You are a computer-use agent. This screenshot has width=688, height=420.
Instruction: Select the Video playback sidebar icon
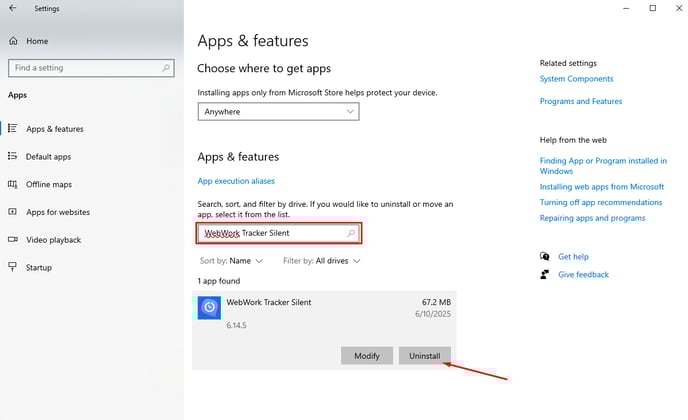point(13,239)
